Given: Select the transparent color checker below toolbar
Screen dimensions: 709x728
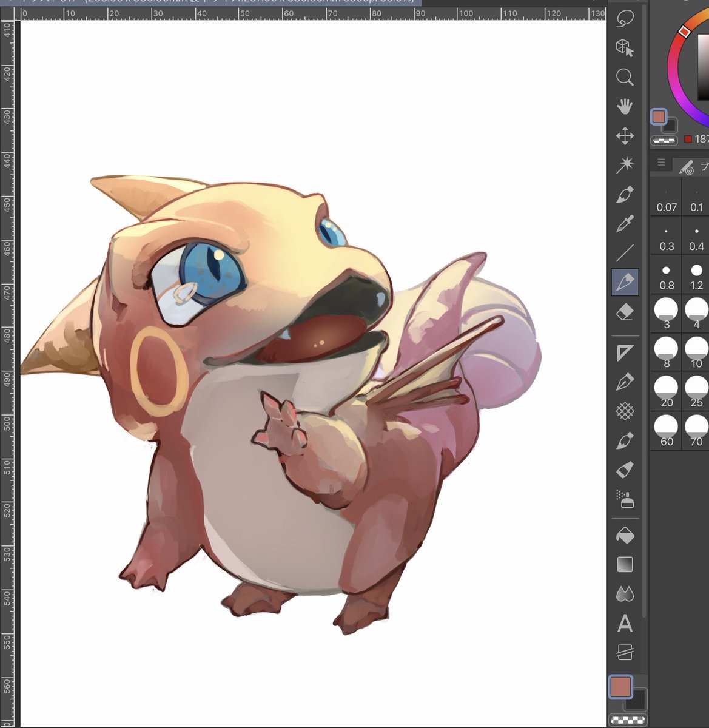Looking at the screenshot, I should coord(628,720).
